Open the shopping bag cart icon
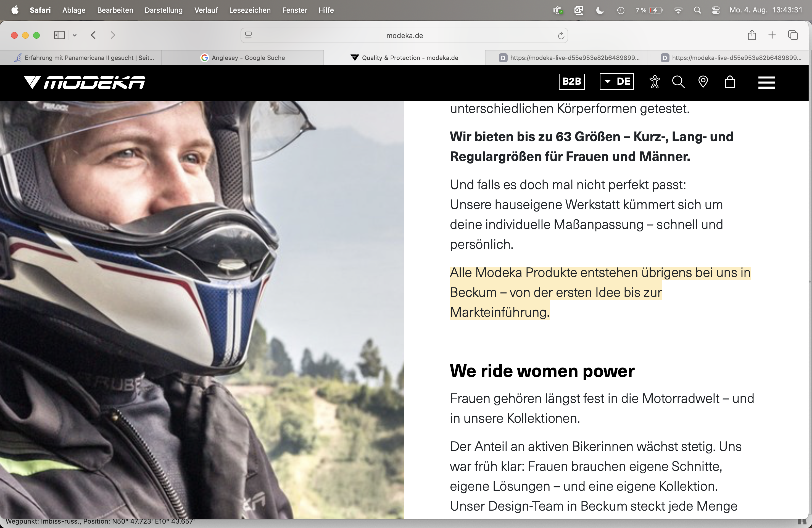Image resolution: width=812 pixels, height=528 pixels. pyautogui.click(x=730, y=82)
